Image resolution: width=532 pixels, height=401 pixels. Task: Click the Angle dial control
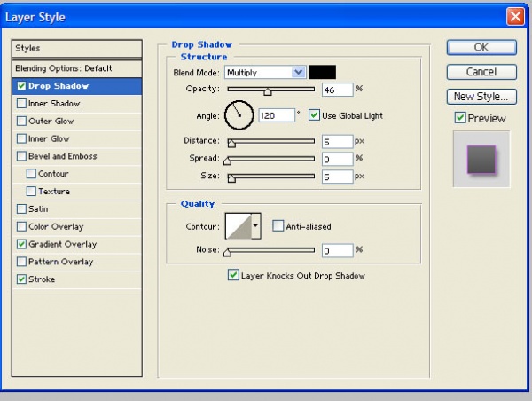click(239, 114)
